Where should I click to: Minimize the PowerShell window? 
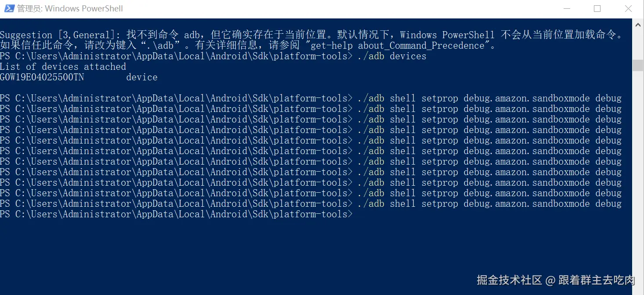click(566, 8)
